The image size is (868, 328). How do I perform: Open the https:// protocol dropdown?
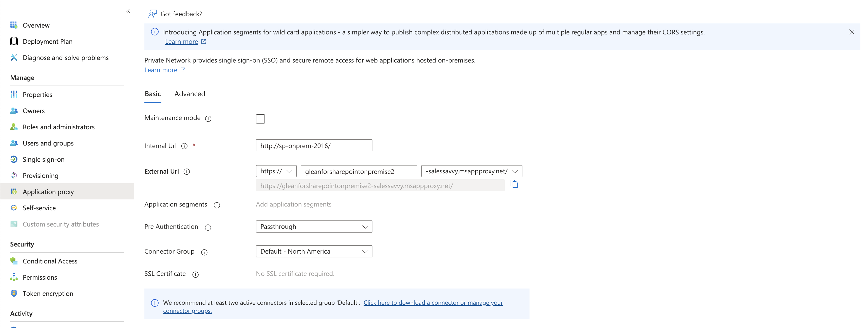coord(276,171)
